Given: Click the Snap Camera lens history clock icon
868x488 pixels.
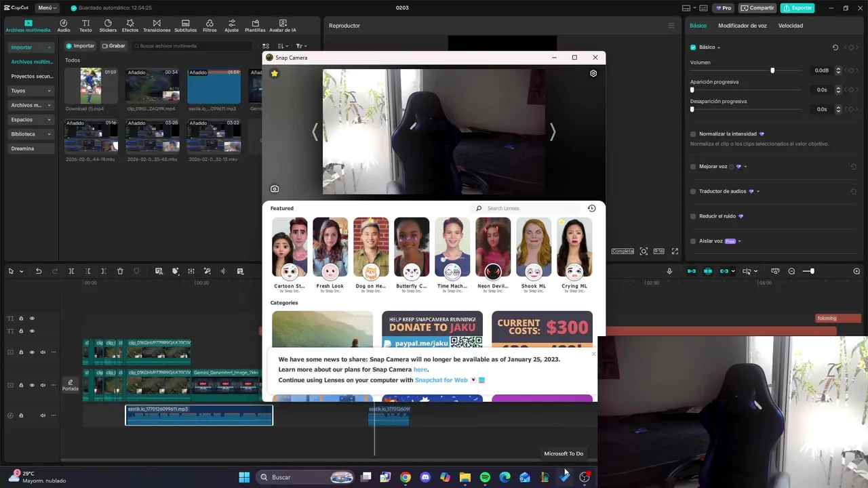Looking at the screenshot, I should tap(591, 208).
